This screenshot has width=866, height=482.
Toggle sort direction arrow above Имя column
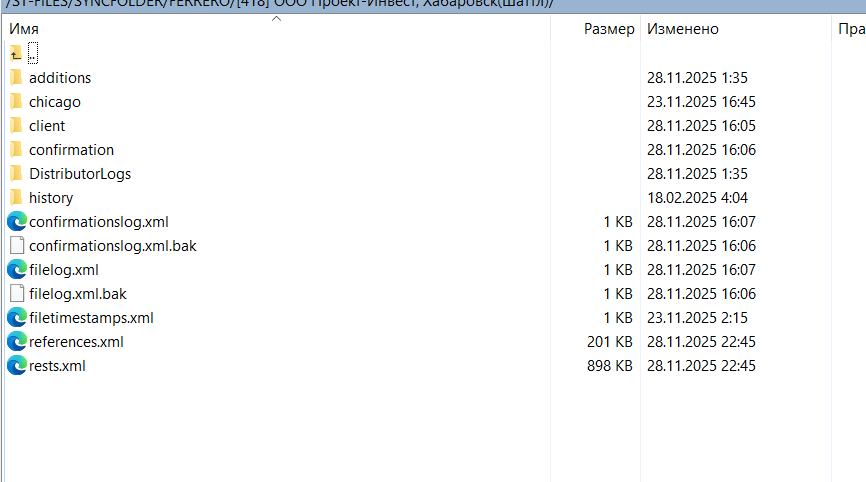(x=277, y=19)
